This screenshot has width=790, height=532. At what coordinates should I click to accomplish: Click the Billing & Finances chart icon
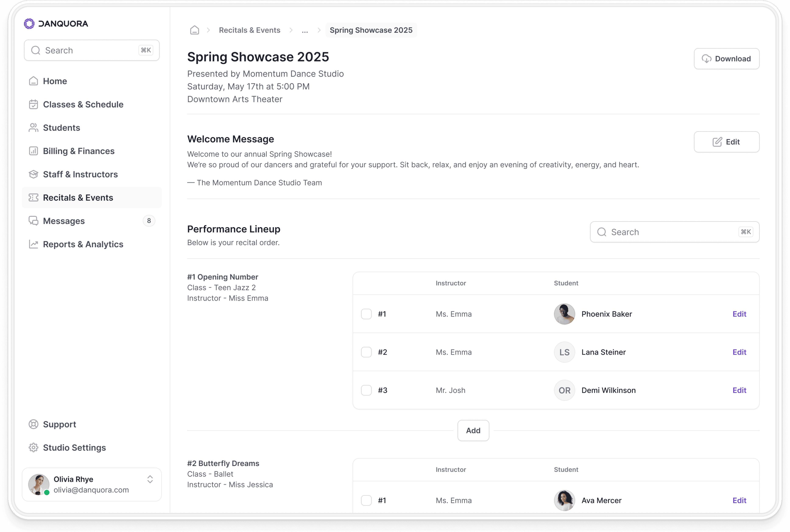(x=33, y=151)
